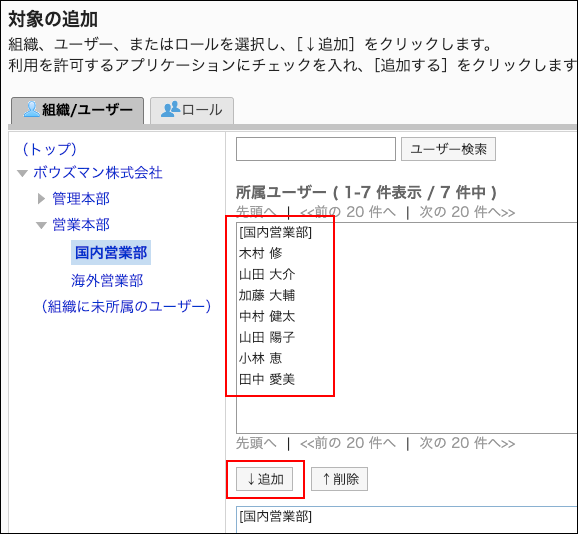578x534 pixels.
Task: Select the highlighted 国内営業部 tree node
Action: (x=111, y=252)
